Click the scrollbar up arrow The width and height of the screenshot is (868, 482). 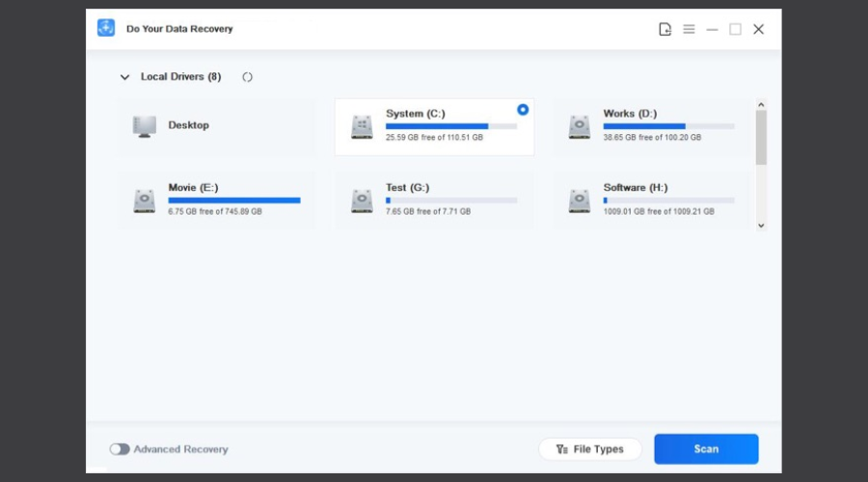tap(761, 104)
